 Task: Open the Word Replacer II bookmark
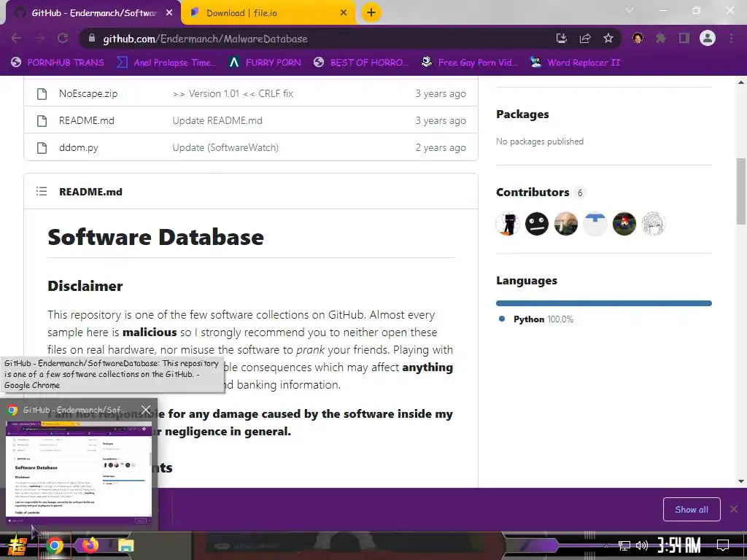(576, 63)
